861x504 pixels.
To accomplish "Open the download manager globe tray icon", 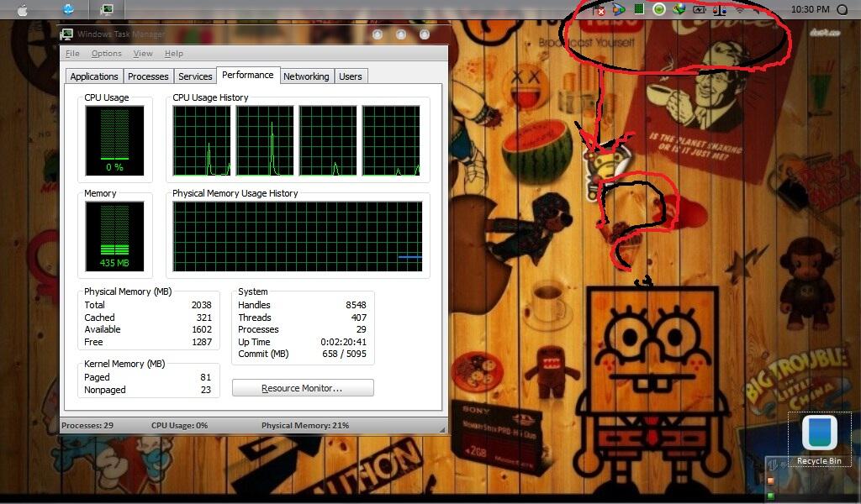I will point(679,9).
